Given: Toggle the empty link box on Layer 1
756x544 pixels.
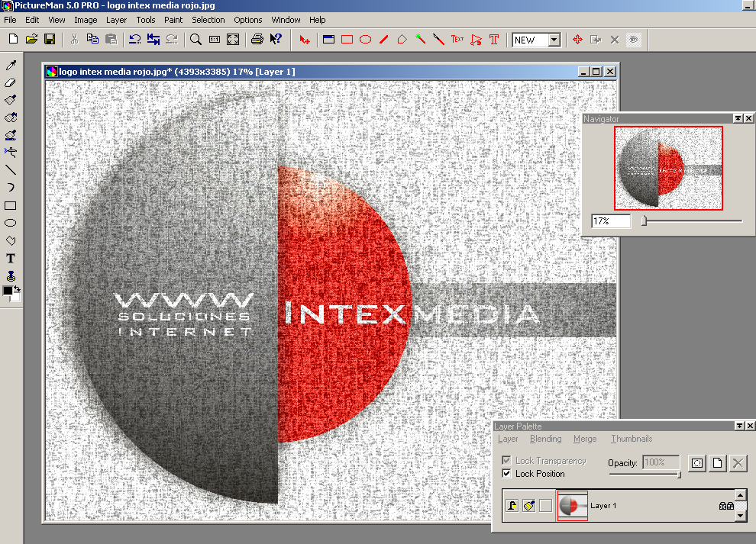Looking at the screenshot, I should tap(546, 505).
